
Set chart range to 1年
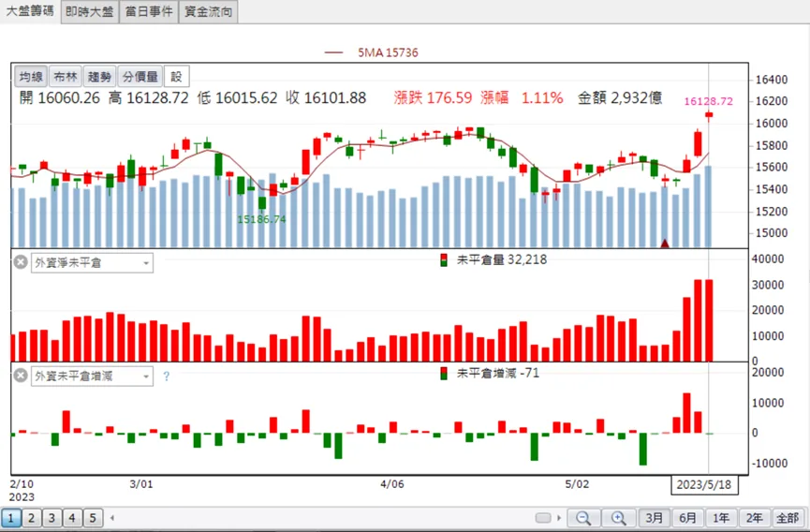(x=721, y=518)
